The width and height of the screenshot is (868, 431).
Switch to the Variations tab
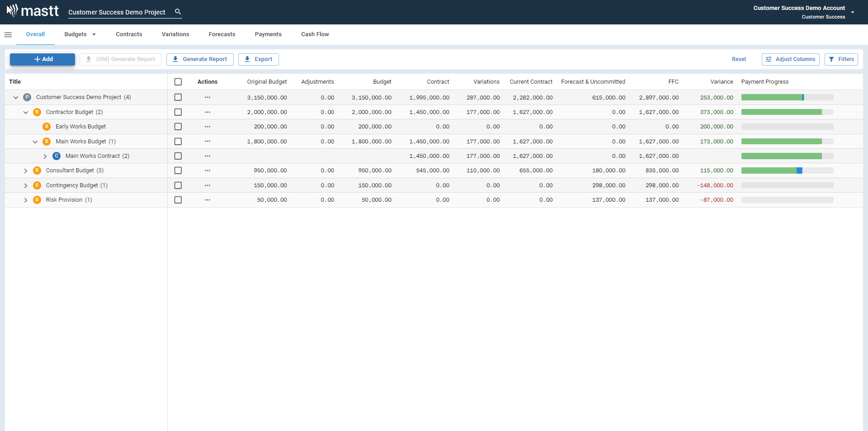tap(175, 34)
